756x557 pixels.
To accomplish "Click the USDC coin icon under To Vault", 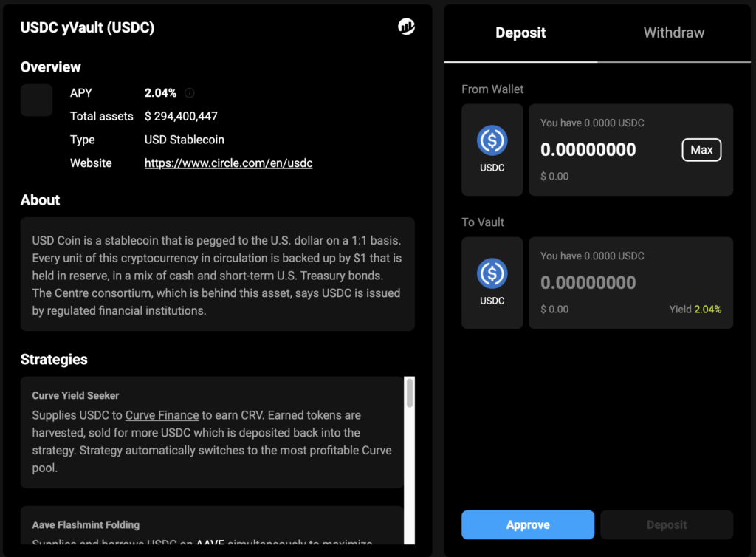I will coord(492,273).
